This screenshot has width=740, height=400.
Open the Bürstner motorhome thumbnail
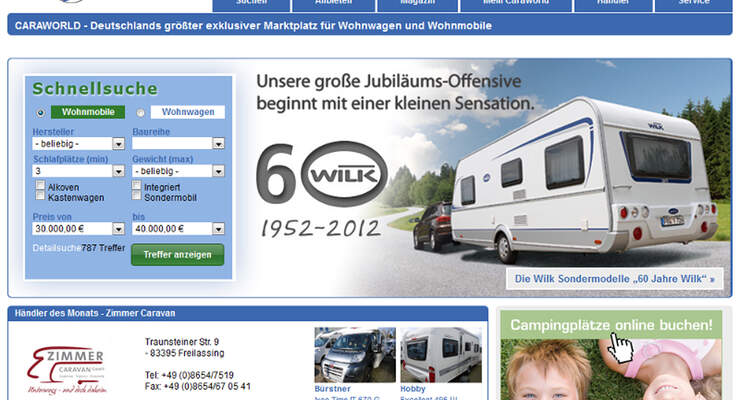click(x=355, y=355)
